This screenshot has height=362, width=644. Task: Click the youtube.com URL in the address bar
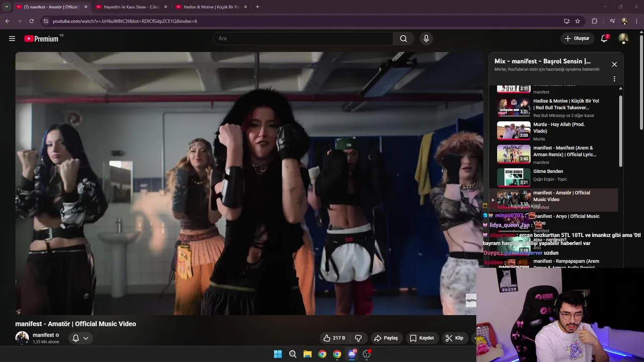[x=125, y=21]
